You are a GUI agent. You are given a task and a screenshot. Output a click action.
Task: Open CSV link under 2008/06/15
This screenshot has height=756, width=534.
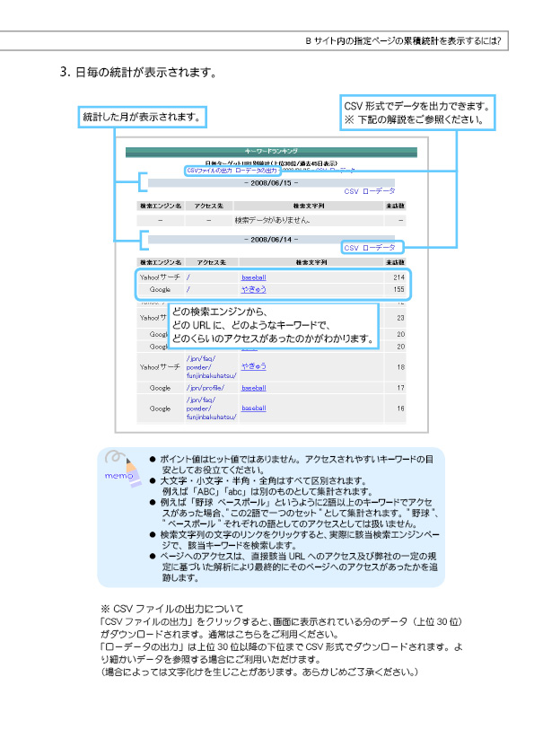351,191
